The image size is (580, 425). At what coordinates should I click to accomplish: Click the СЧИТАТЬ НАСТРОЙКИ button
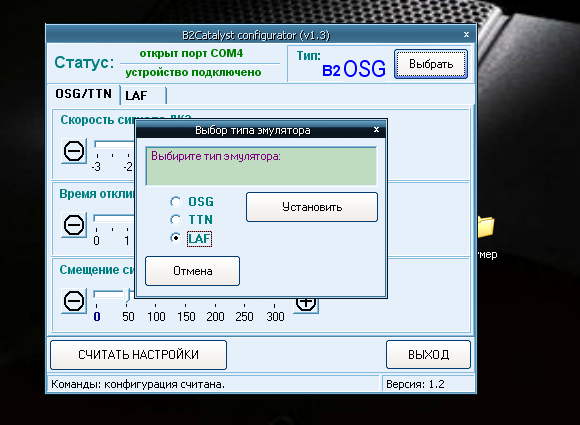[138, 355]
